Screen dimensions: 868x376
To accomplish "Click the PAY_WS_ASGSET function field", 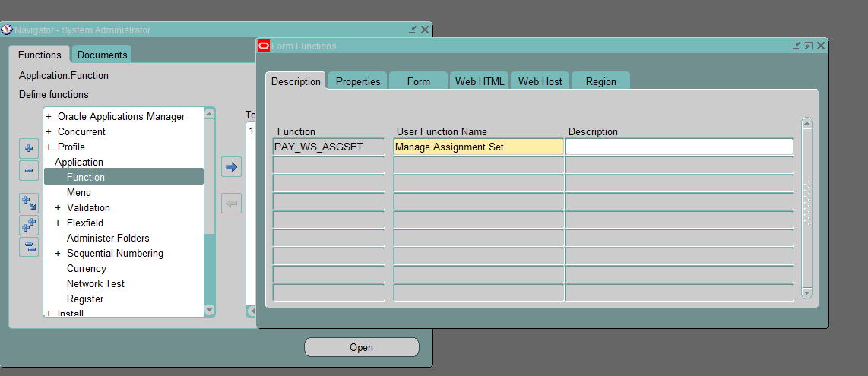I will [329, 147].
